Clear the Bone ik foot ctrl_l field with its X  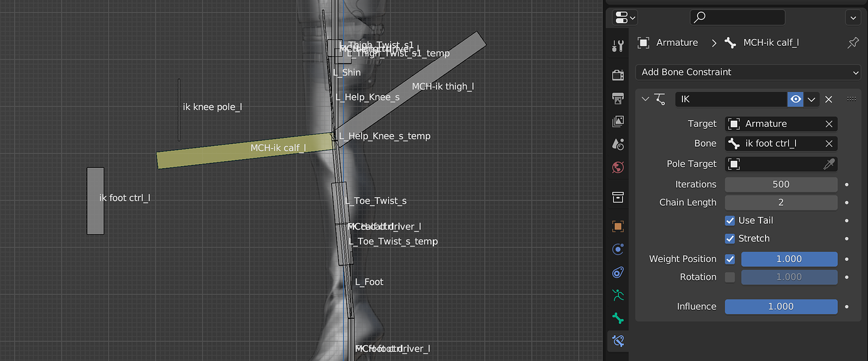coord(829,143)
